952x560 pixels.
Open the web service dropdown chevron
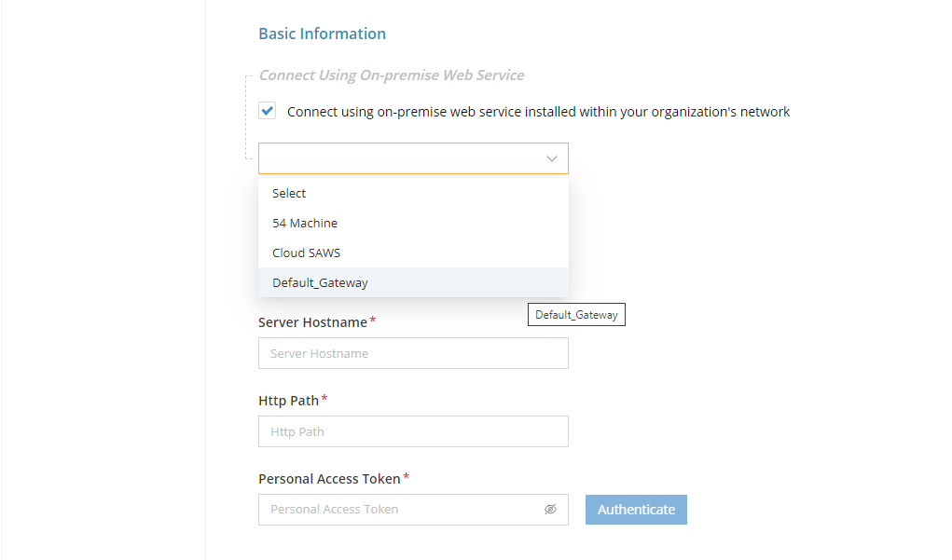coord(550,157)
